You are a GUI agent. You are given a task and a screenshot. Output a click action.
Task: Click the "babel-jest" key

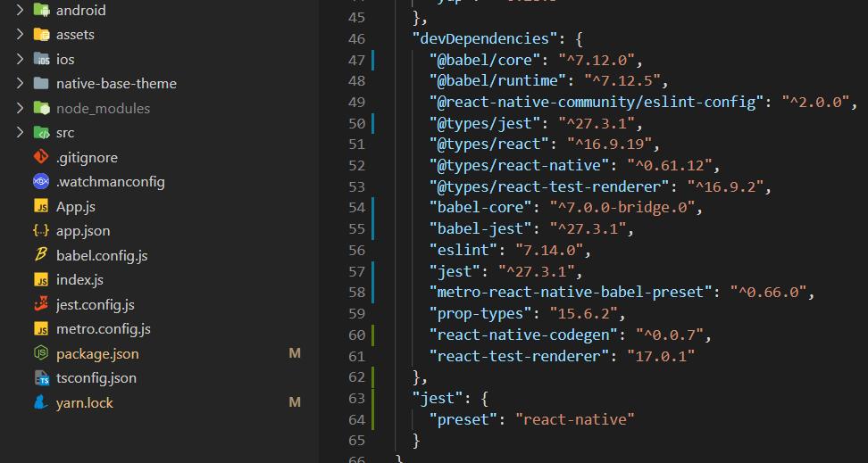pos(480,228)
